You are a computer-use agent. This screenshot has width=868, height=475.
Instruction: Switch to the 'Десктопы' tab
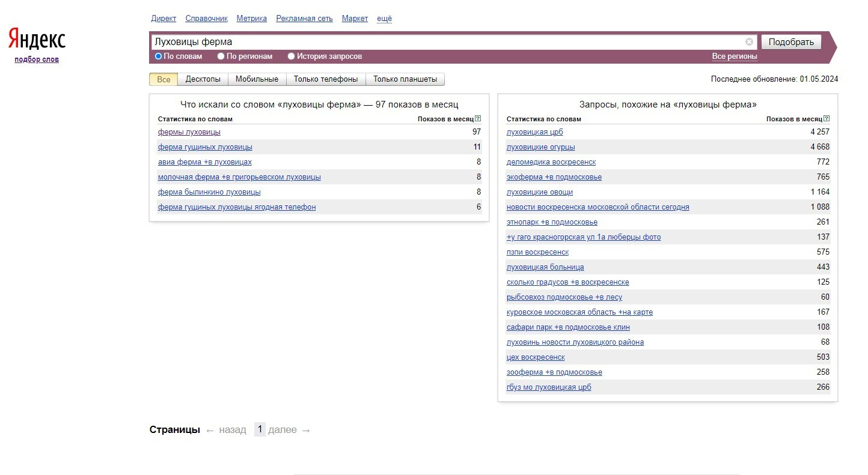pos(203,79)
